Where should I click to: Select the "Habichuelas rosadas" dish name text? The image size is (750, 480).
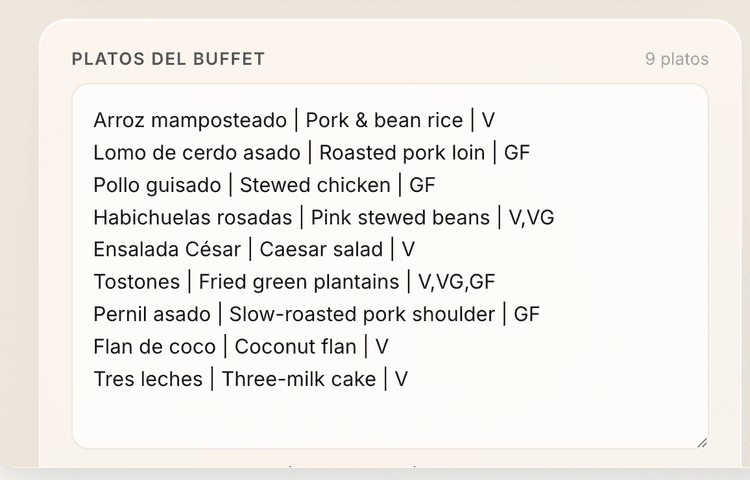[193, 218]
